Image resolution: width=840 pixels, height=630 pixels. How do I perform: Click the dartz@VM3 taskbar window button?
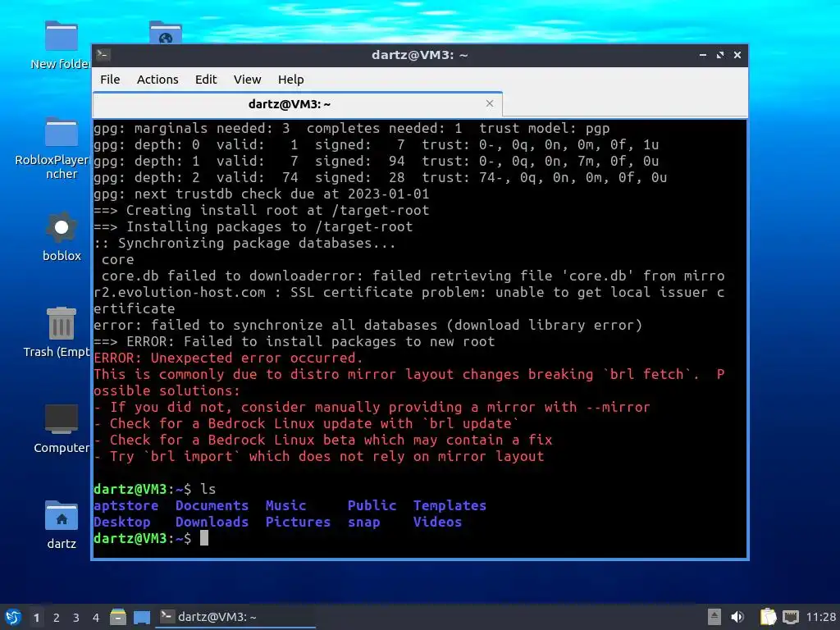[x=235, y=617]
